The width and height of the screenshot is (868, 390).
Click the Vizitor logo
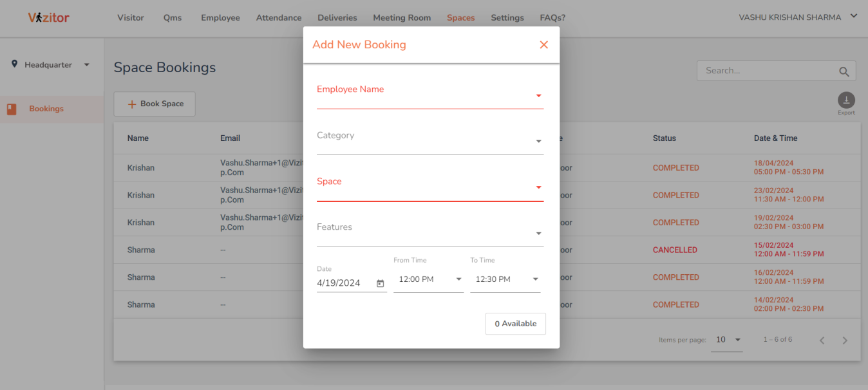click(48, 18)
